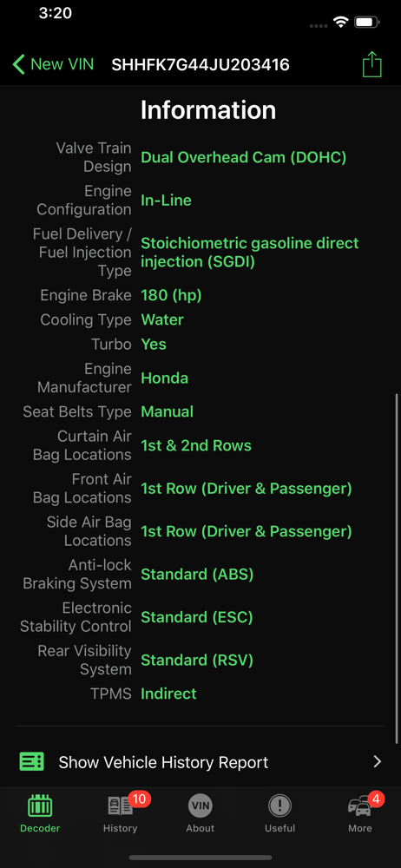Viewport: 401px width, 868px height.
Task: Open the History tab book icon
Action: click(120, 806)
